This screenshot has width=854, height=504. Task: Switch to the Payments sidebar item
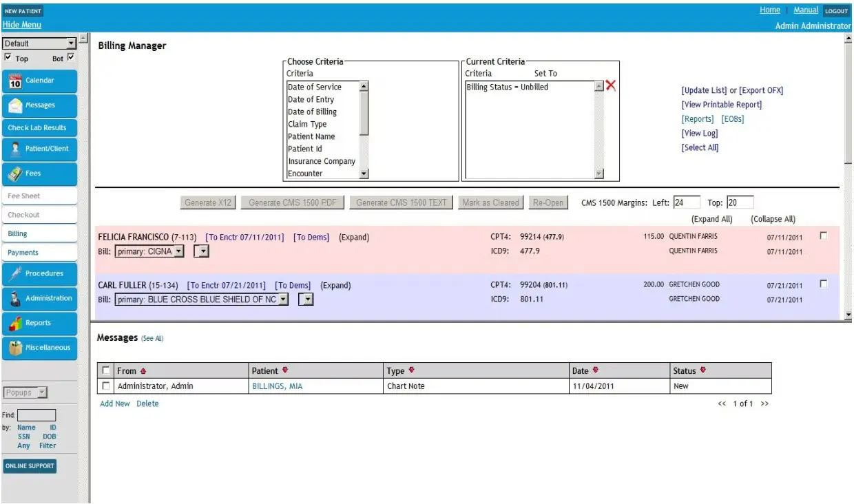coord(39,252)
